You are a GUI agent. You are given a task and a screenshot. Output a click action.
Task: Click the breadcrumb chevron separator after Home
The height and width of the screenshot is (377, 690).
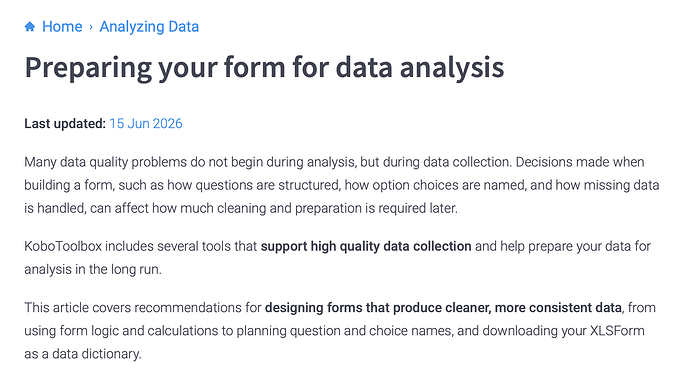coord(91,27)
